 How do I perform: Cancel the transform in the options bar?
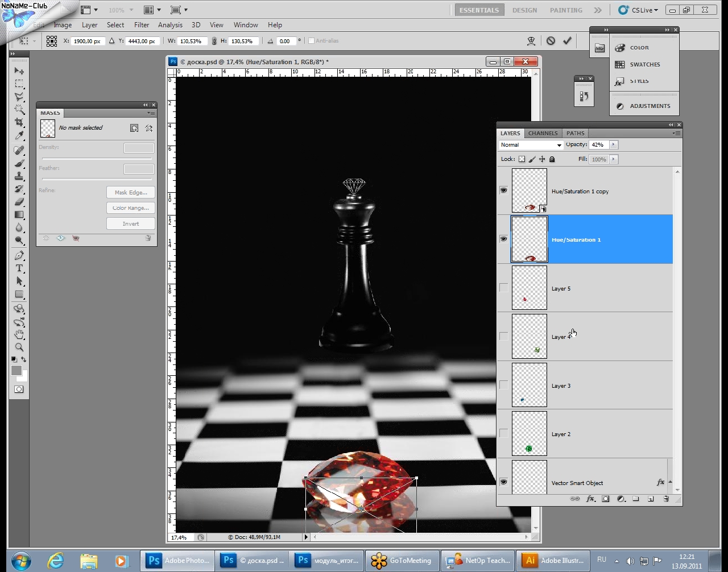coord(551,41)
